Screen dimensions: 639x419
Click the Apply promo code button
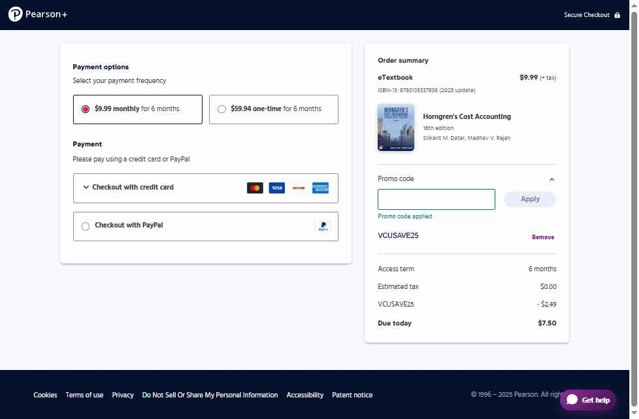(530, 199)
